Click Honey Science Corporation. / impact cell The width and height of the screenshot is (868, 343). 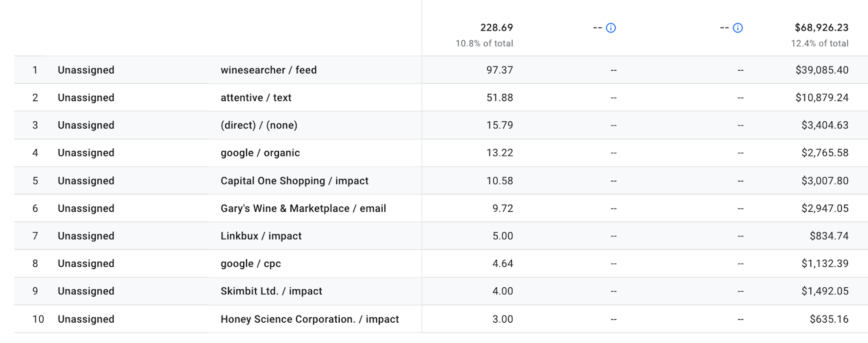[310, 319]
